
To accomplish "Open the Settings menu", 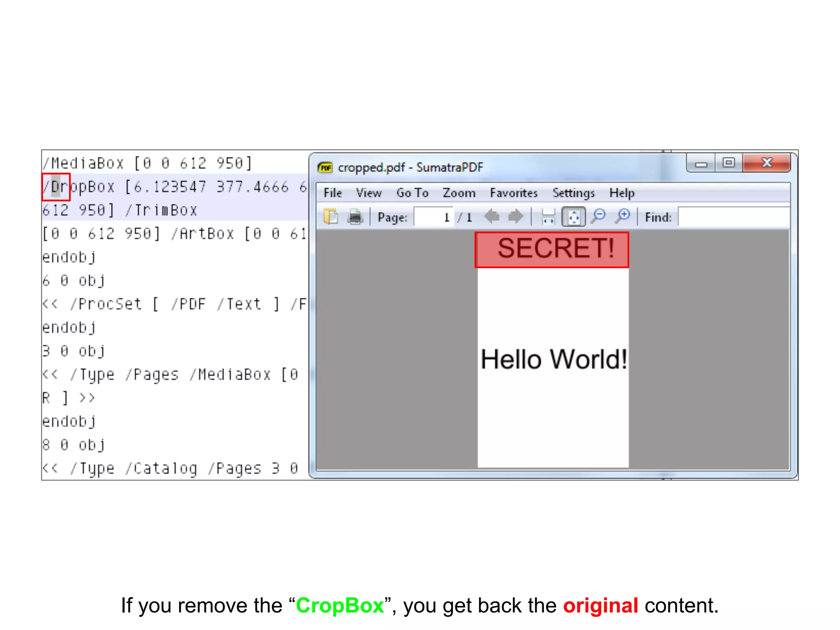I will point(573,193).
